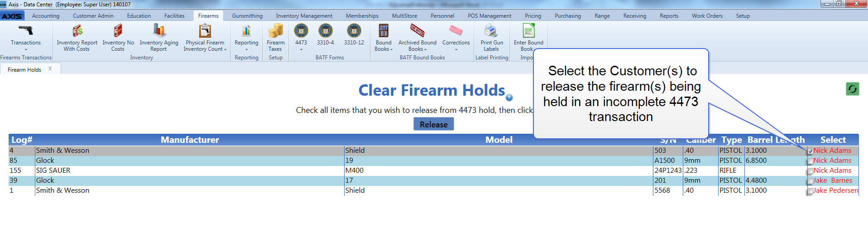
Task: Open Enter Bound Book import
Action: click(528, 38)
